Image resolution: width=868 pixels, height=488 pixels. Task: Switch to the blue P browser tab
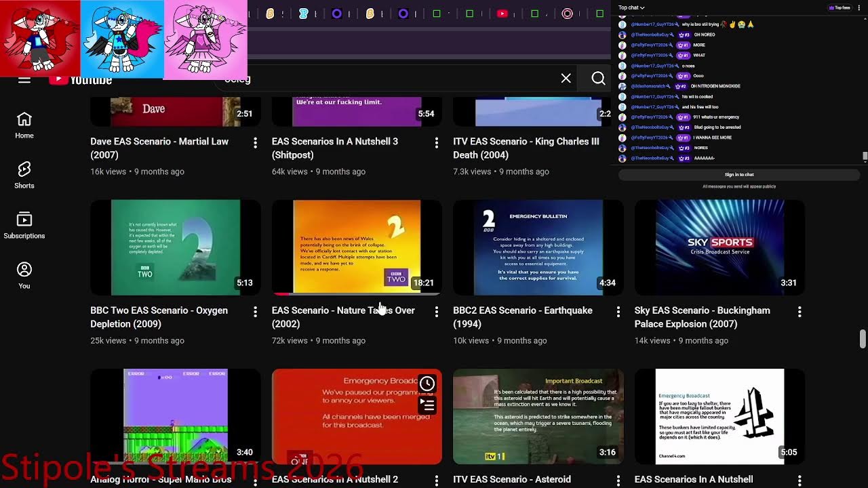[303, 14]
